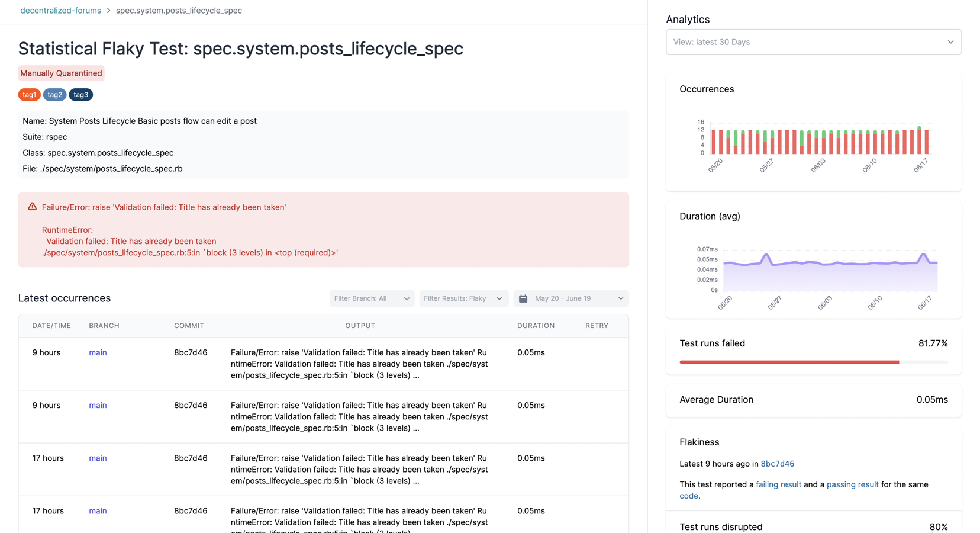Image resolution: width=980 pixels, height=533 pixels.
Task: Open the failing result link
Action: coord(778,484)
